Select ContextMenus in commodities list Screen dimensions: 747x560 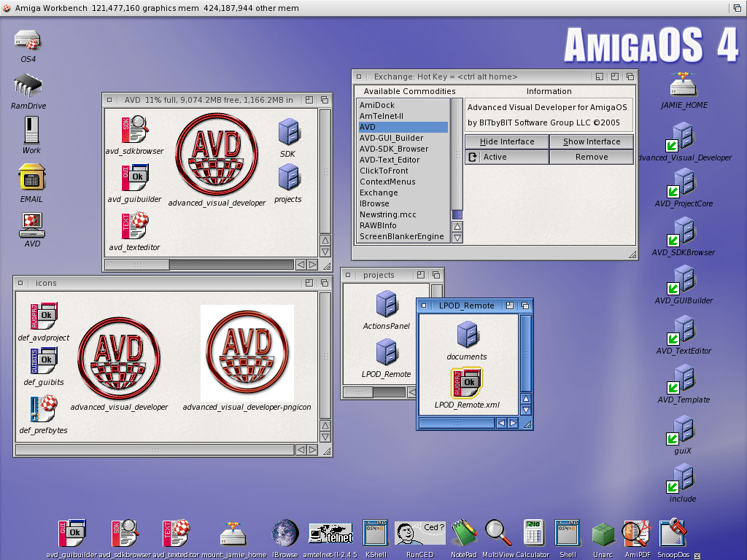click(x=403, y=182)
